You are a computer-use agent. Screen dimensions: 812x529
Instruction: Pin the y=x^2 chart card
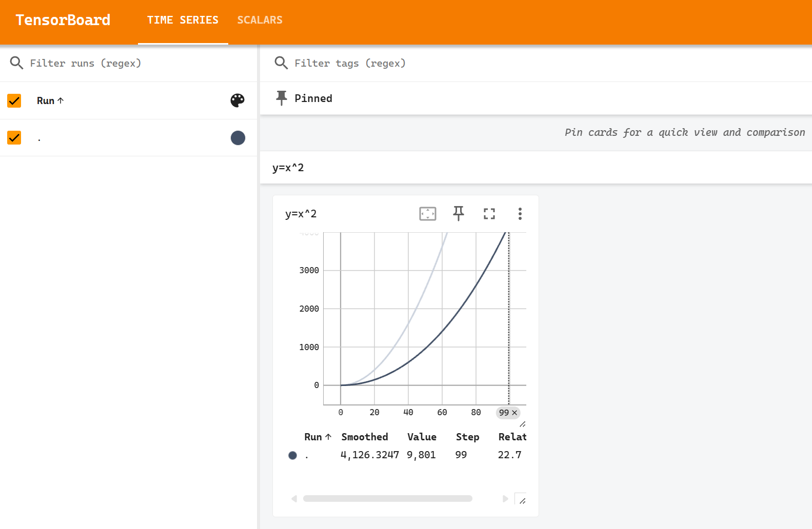tap(459, 213)
